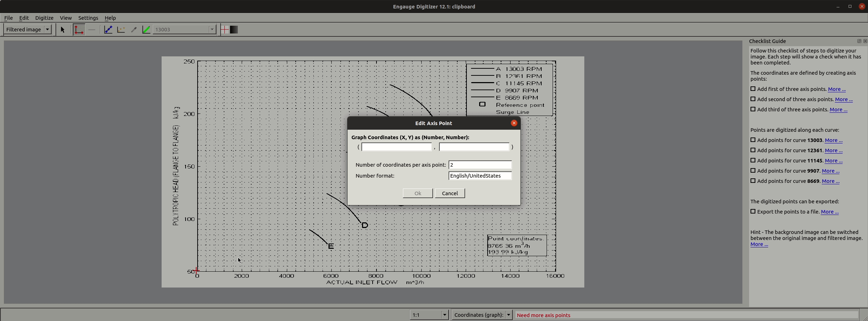Select the Curve Point tool
This screenshot has height=321, width=868.
pyautogui.click(x=108, y=30)
